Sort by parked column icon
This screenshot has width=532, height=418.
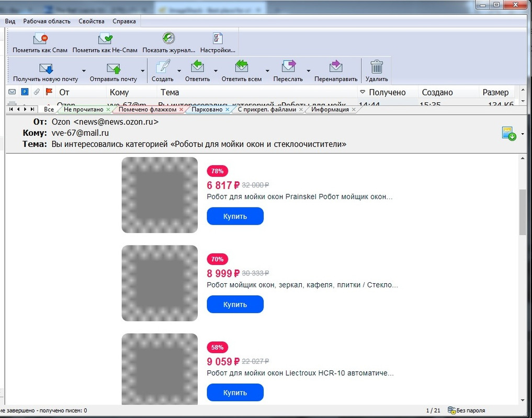[25, 92]
